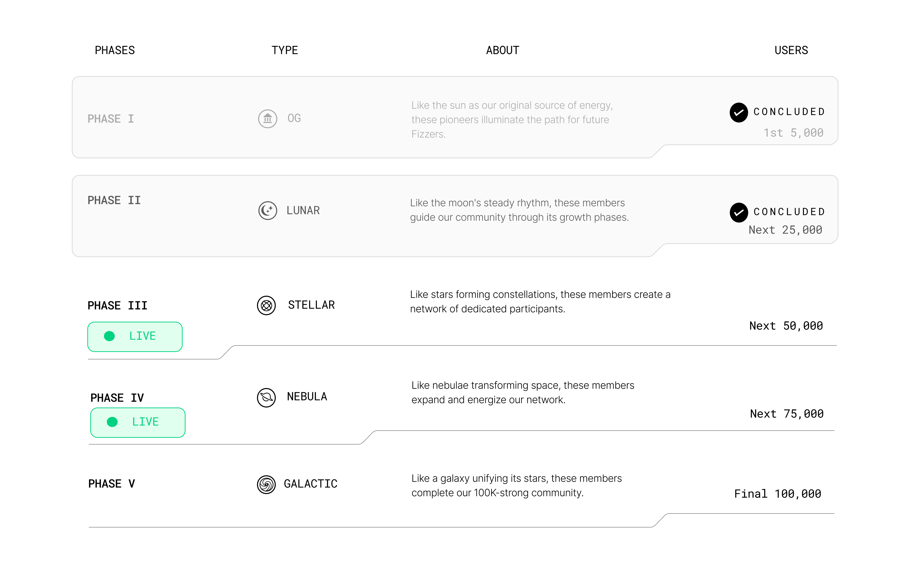Screen dimensions: 924x577
Task: Click the OG bank building icon
Action: 267,119
